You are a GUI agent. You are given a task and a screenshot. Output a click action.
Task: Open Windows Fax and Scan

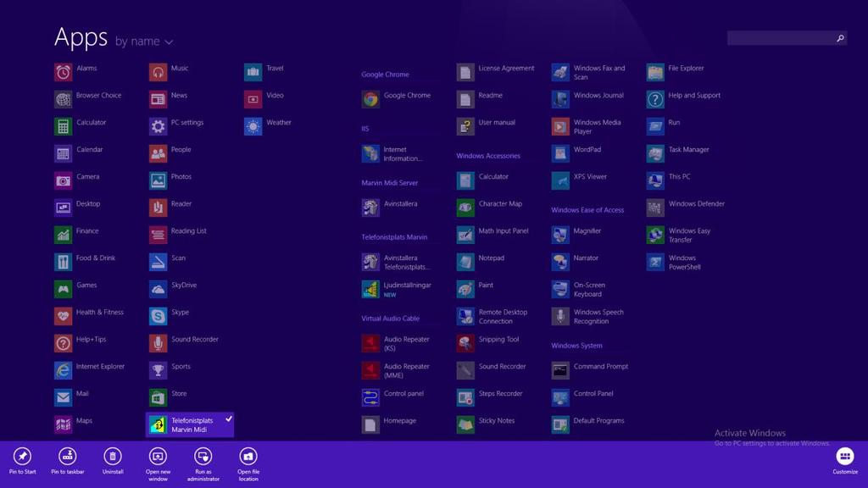coord(588,72)
